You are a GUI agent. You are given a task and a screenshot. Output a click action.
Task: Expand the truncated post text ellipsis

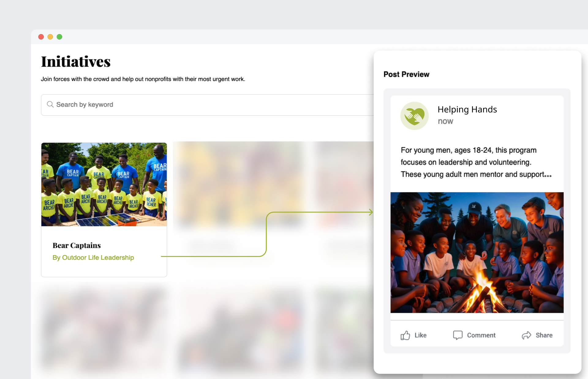coord(548,175)
